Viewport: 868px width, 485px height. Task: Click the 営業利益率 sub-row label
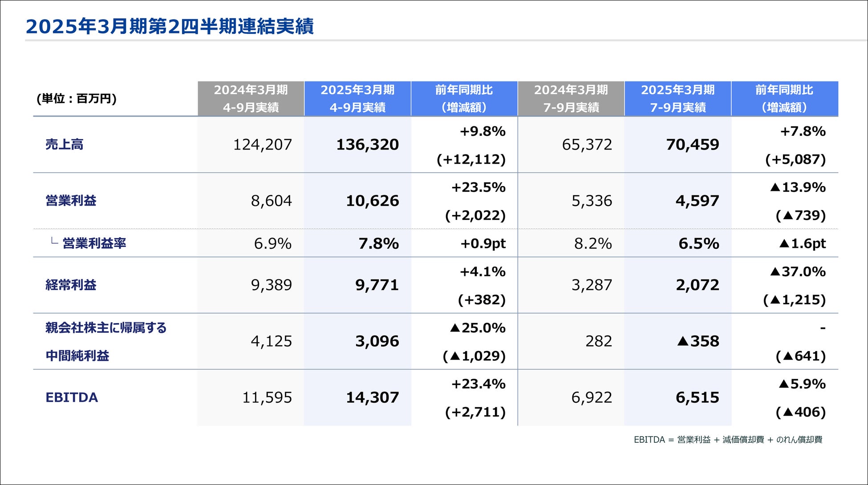coord(94,243)
